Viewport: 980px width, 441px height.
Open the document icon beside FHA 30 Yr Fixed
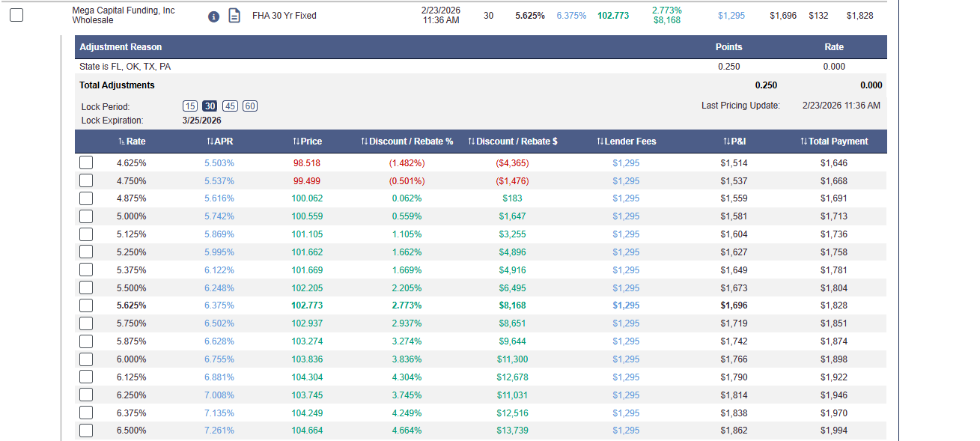(x=234, y=16)
